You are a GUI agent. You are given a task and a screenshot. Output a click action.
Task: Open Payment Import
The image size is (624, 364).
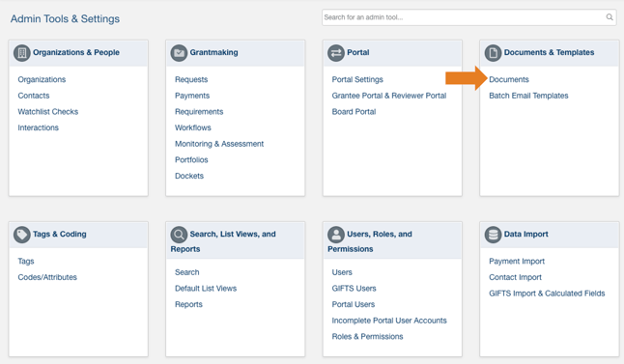[x=517, y=262]
